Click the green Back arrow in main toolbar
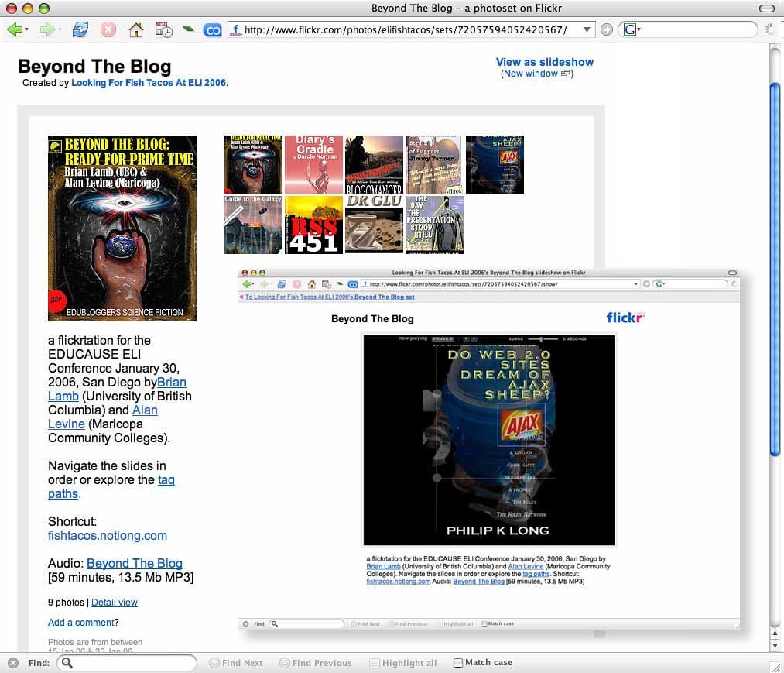The image size is (784, 673). [15, 29]
